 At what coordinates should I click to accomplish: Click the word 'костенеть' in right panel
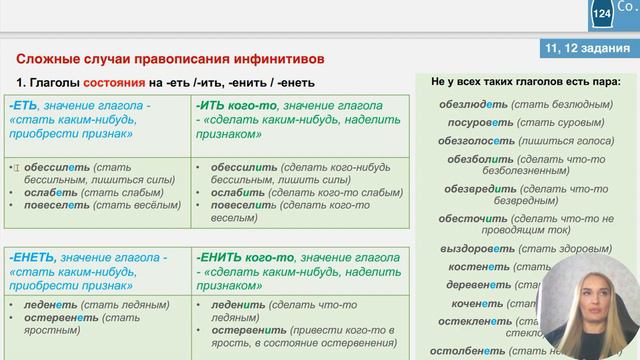pos(479,267)
